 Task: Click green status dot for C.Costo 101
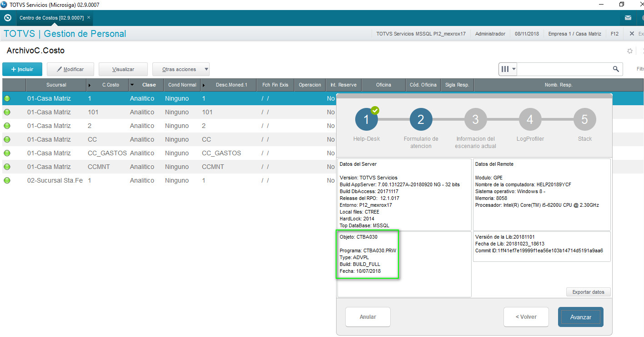7,112
